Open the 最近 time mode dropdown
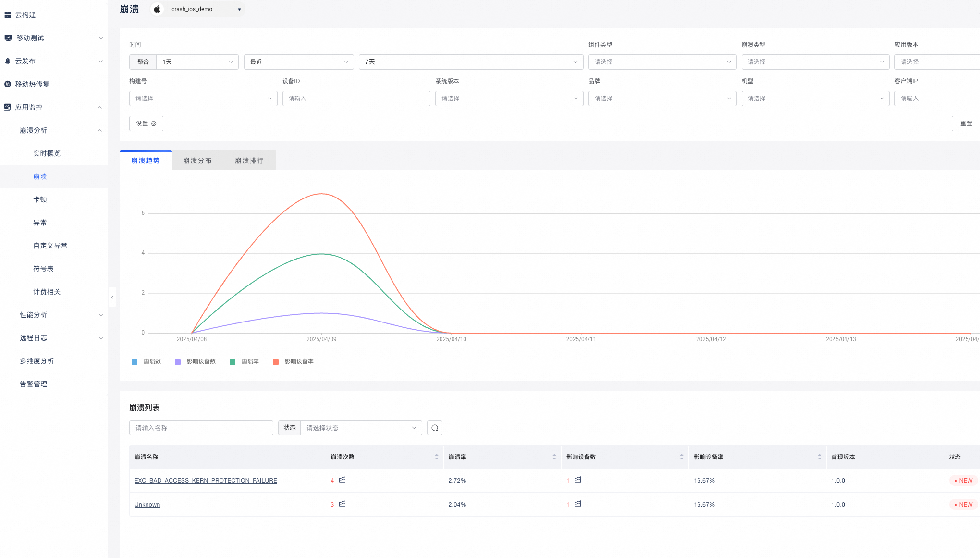The height and width of the screenshot is (558, 980). point(299,62)
